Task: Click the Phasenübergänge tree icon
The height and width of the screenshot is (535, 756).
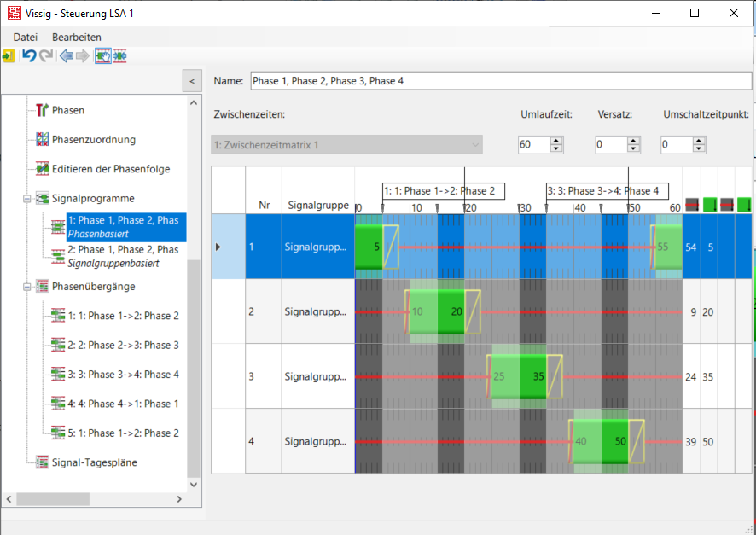Action: 43,287
